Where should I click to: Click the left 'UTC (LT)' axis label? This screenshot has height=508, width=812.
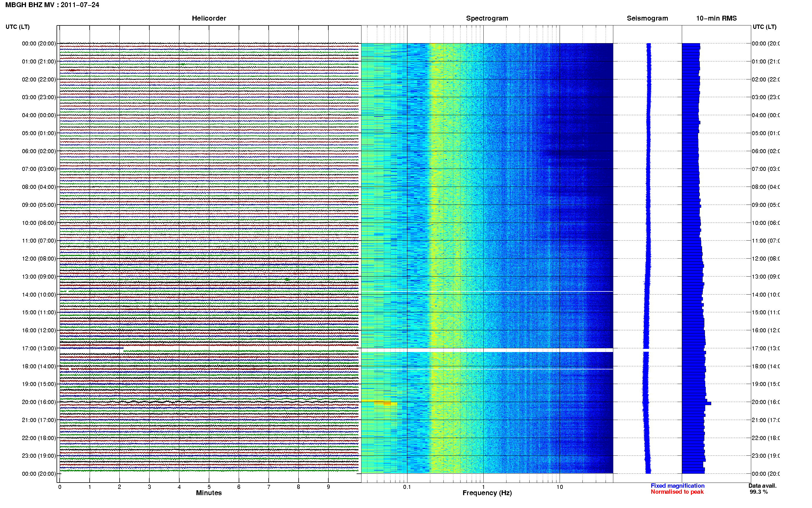click(x=17, y=27)
